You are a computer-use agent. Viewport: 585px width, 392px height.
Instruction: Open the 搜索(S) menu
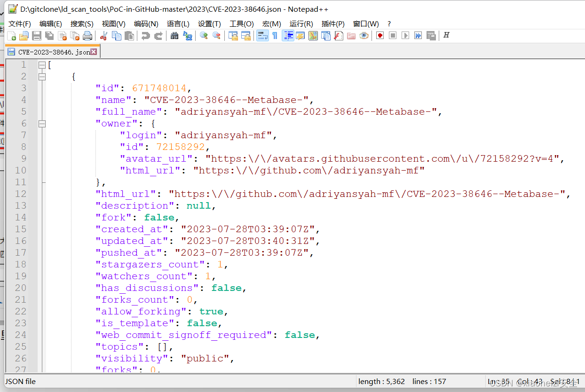82,24
